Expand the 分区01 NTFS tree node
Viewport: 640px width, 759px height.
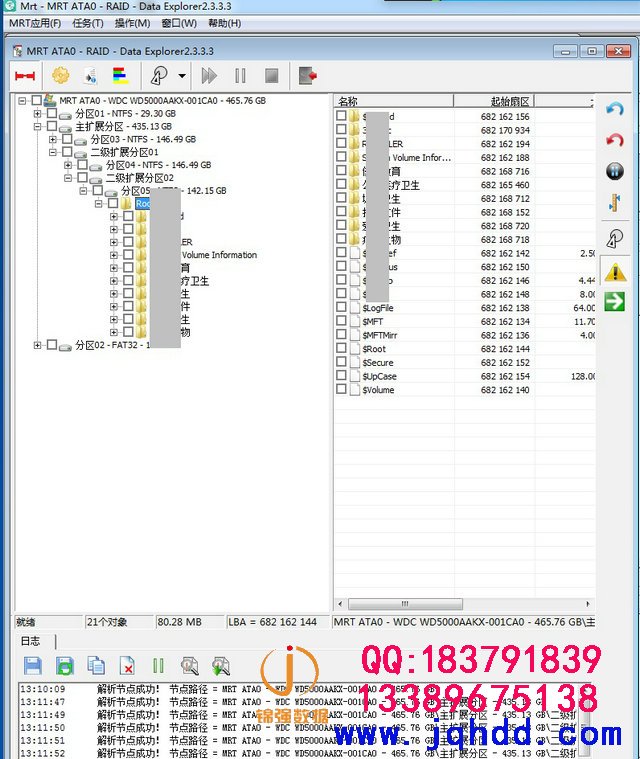37,114
